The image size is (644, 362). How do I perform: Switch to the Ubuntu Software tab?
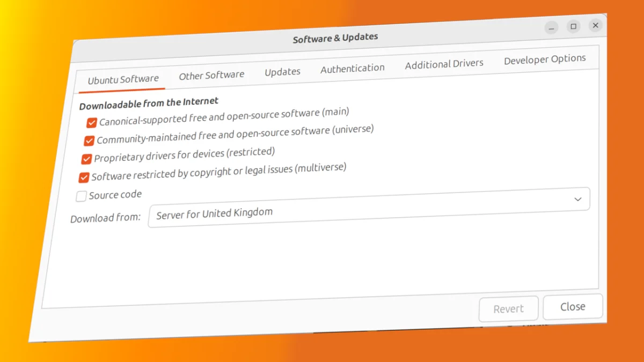[x=123, y=80]
